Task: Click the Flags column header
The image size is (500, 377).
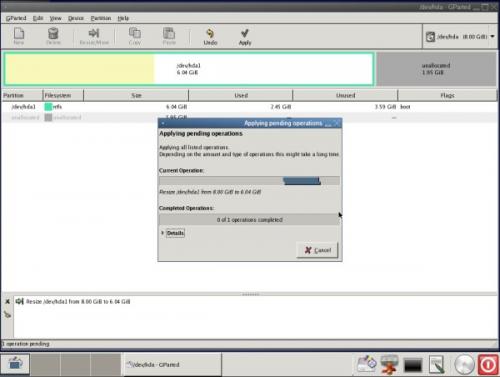Action: pos(447,95)
